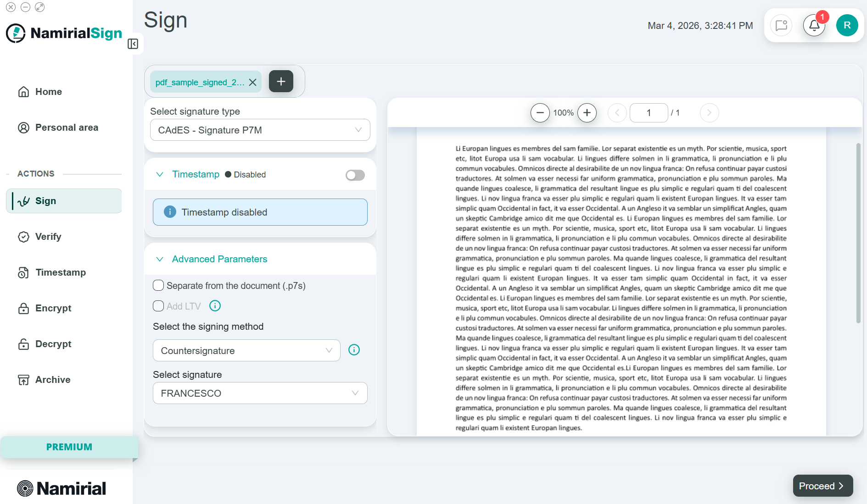Enable the Timestamp toggle switch
Viewport: 867px width, 504px height.
tap(355, 175)
